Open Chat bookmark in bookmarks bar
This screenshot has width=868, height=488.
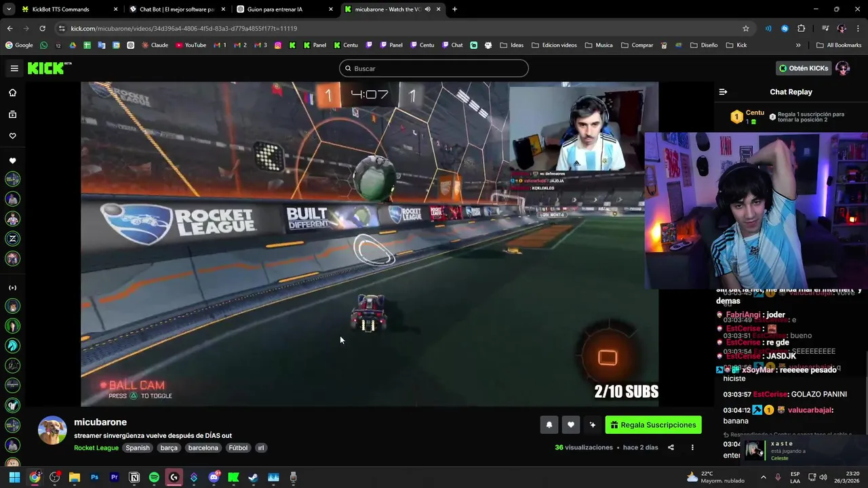(x=452, y=45)
